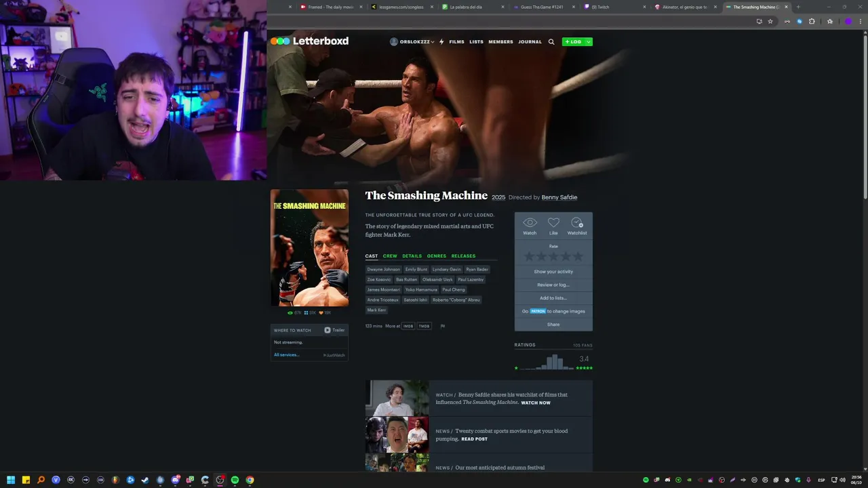Click the Share option
The width and height of the screenshot is (868, 488).
click(553, 325)
